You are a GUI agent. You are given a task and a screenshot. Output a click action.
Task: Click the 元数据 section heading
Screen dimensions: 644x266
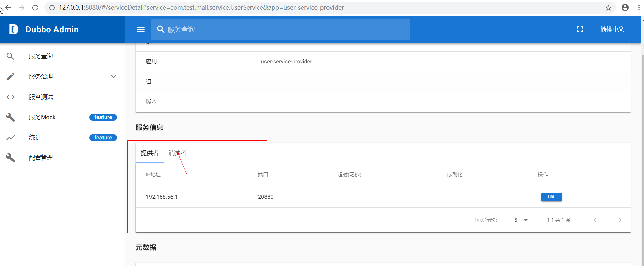click(146, 247)
